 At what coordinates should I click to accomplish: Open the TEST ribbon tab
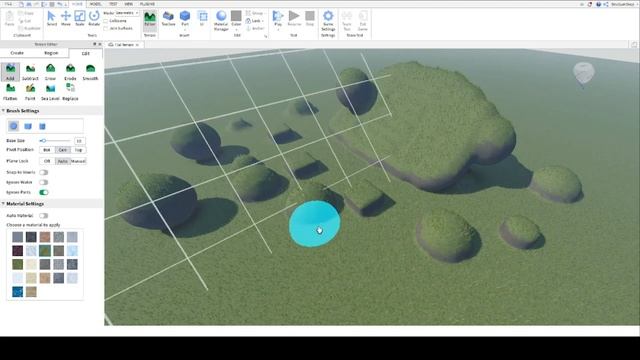(113, 4)
